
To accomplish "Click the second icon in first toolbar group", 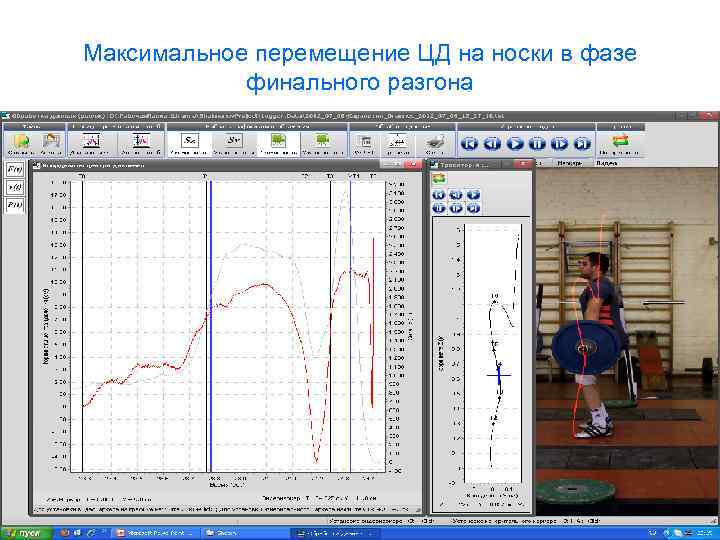I will (51, 142).
